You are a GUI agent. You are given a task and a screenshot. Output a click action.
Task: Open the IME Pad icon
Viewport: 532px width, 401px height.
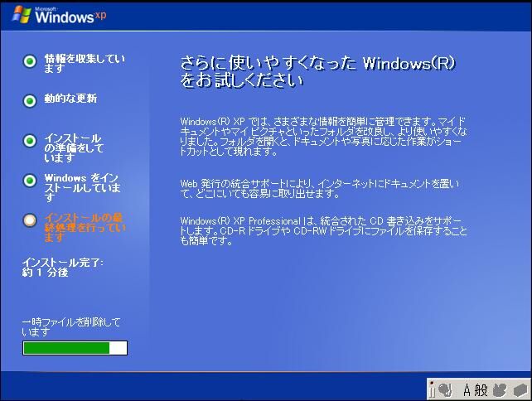(x=500, y=388)
